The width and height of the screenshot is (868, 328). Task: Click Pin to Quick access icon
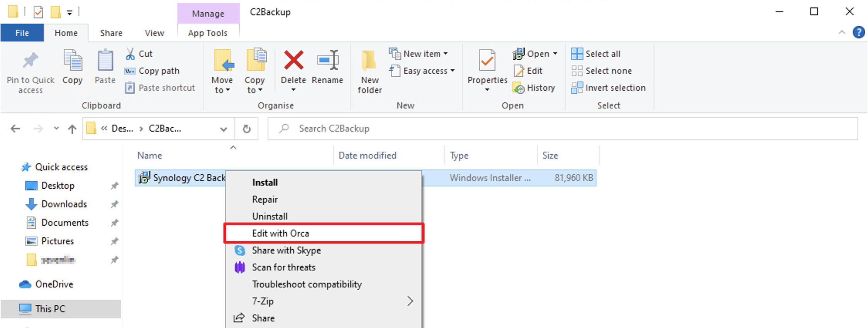(31, 61)
